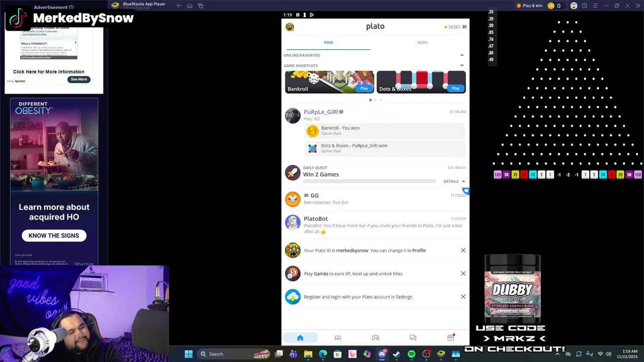Image resolution: width=644 pixels, height=362 pixels.
Task: Open the Daily Quest rocket icon
Action: click(x=292, y=172)
